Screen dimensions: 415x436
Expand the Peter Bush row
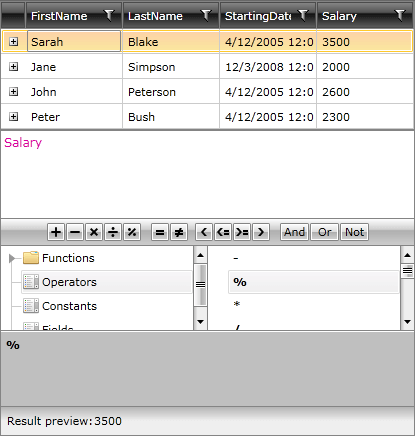point(13,117)
